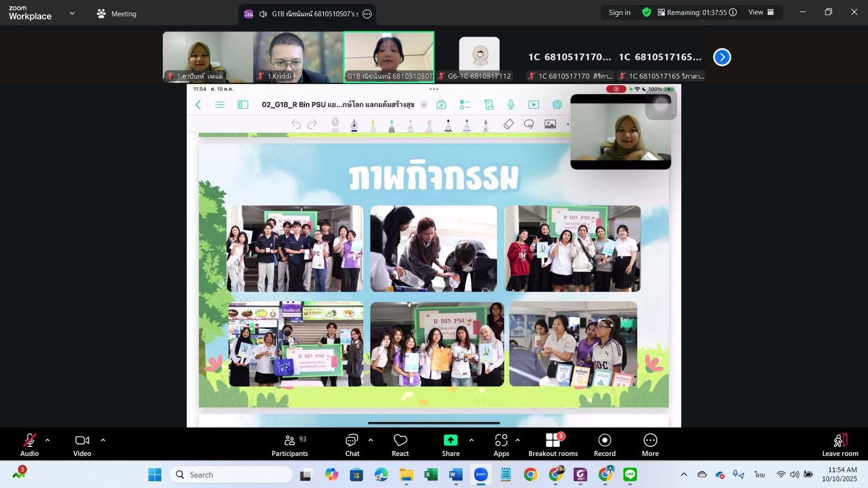868x488 pixels.
Task: Expand video settings arrow next to Video
Action: (x=103, y=440)
